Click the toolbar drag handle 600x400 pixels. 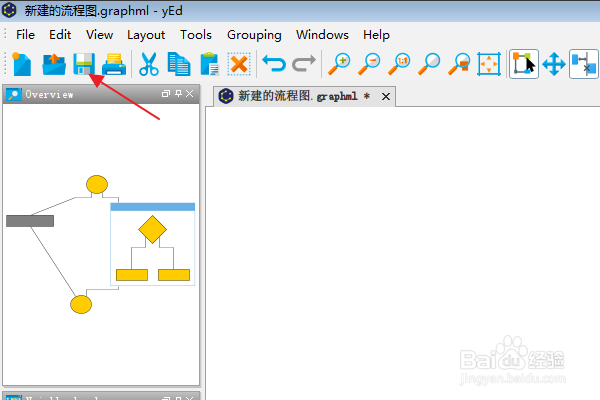point(5,64)
